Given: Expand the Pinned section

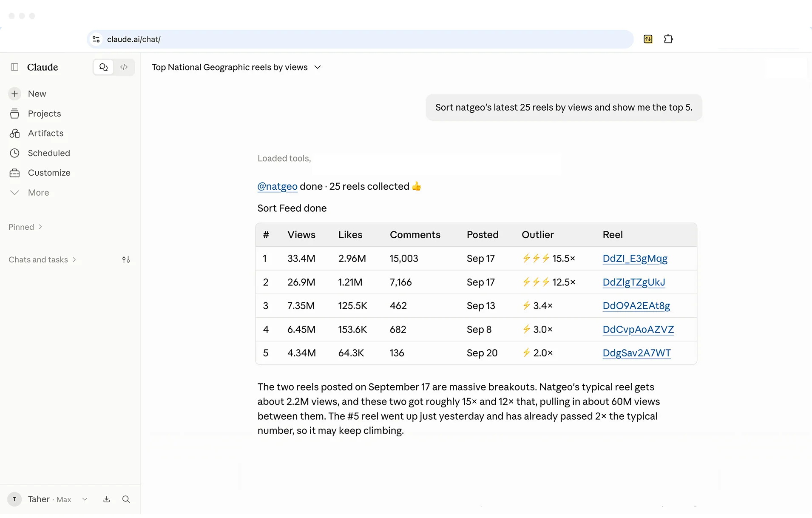Looking at the screenshot, I should [x=26, y=227].
